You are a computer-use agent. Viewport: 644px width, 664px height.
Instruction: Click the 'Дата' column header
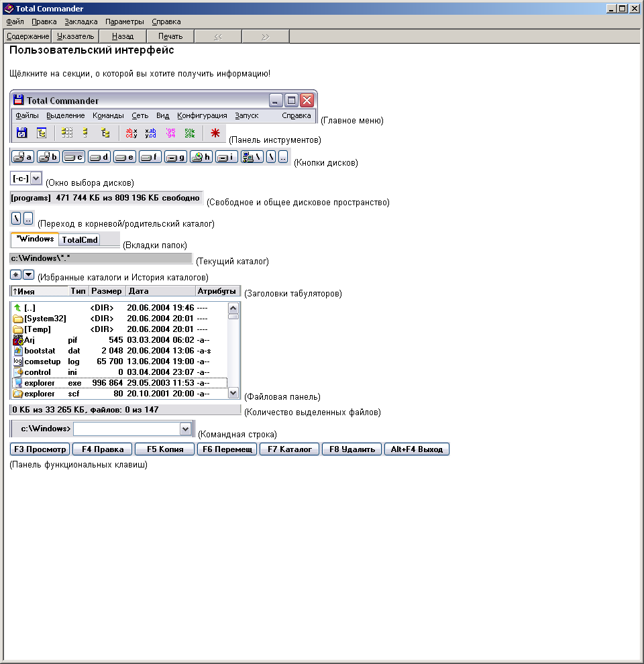pos(160,291)
